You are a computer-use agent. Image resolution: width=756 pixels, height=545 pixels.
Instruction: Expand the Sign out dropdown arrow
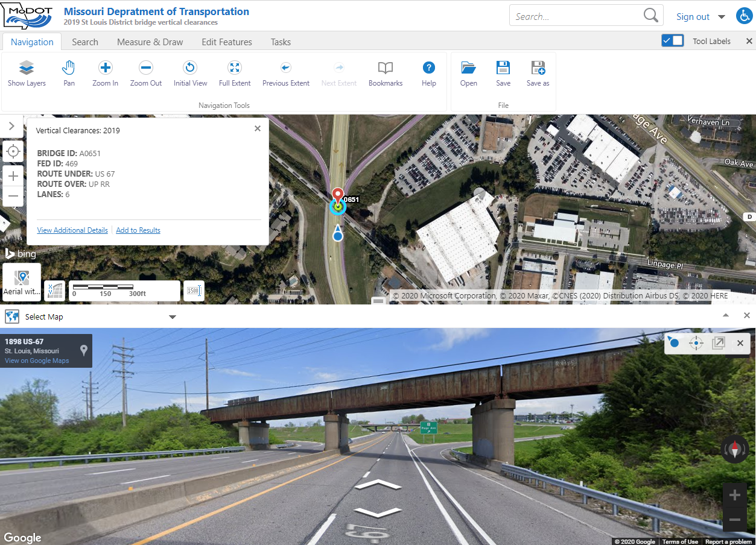722,17
